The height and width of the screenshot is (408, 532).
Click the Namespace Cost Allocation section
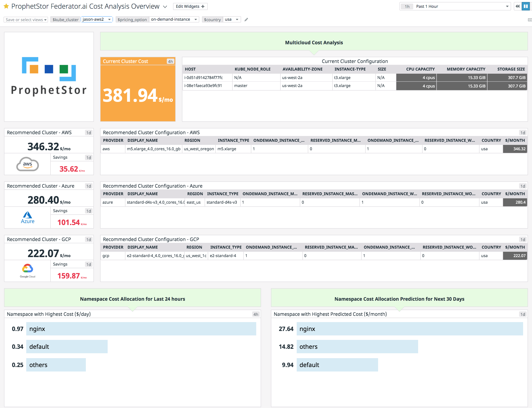[x=132, y=299]
